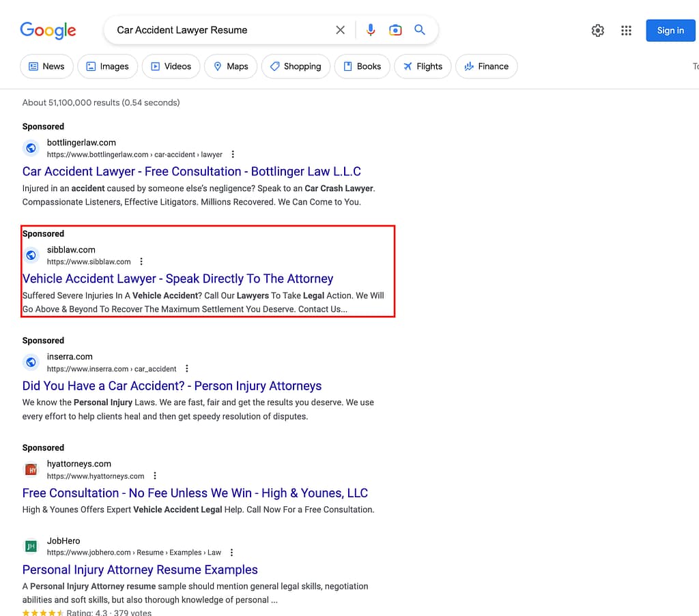Open more options for inserra.com ad
Image resolution: width=699 pixels, height=616 pixels.
coord(187,369)
